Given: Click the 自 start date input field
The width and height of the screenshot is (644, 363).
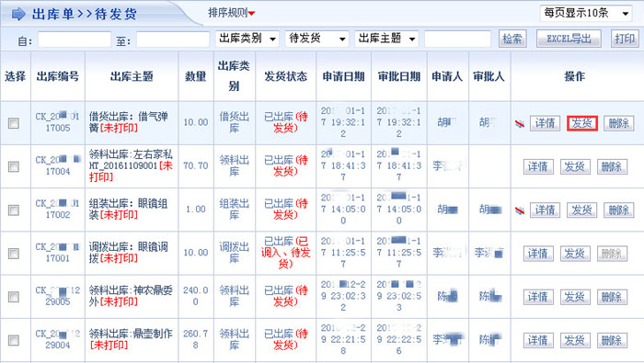Looking at the screenshot, I should pyautogui.click(x=75, y=40).
